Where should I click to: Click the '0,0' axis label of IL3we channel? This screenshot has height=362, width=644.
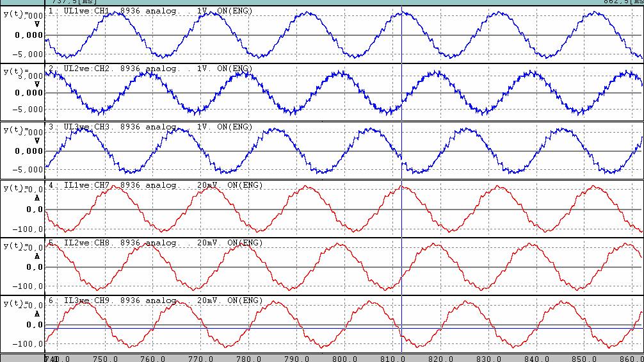[35, 325]
